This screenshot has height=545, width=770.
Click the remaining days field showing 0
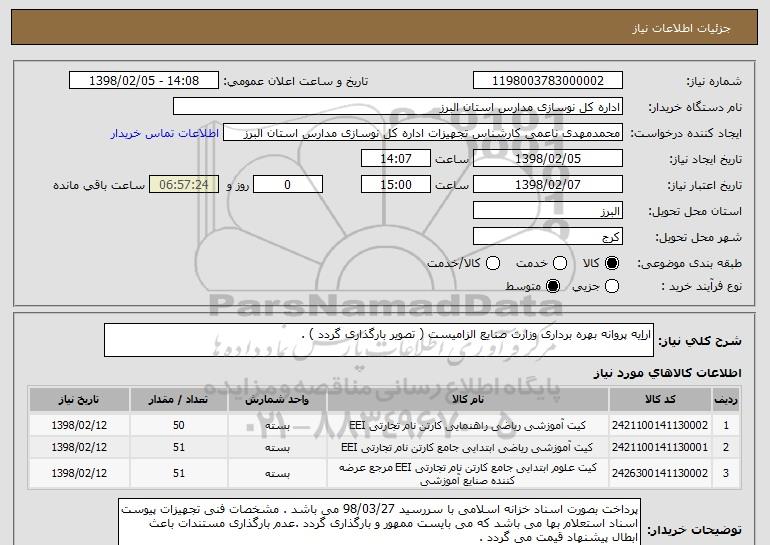(288, 185)
